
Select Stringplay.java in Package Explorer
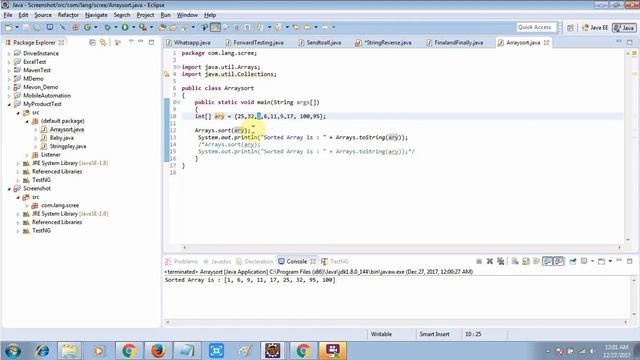click(68, 147)
